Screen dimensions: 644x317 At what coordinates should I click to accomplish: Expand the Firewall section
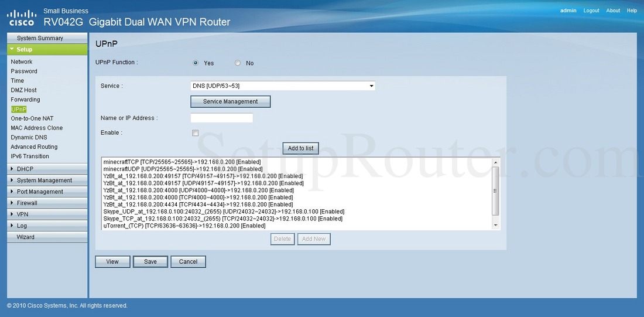click(x=47, y=203)
